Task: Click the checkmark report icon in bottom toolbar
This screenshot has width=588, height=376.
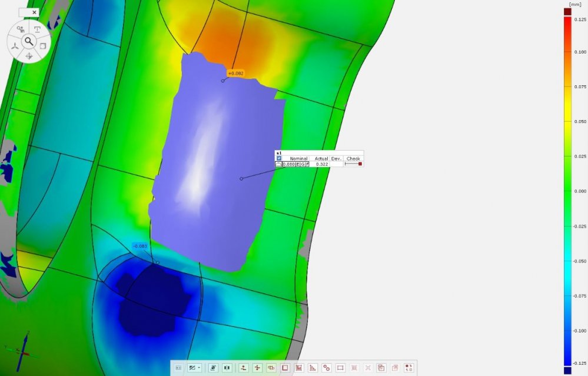Action: [381, 368]
